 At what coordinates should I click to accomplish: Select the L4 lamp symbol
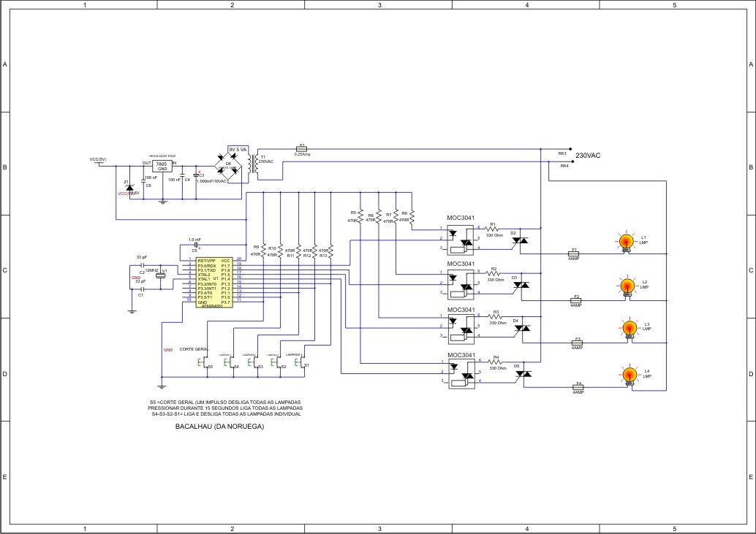point(628,375)
